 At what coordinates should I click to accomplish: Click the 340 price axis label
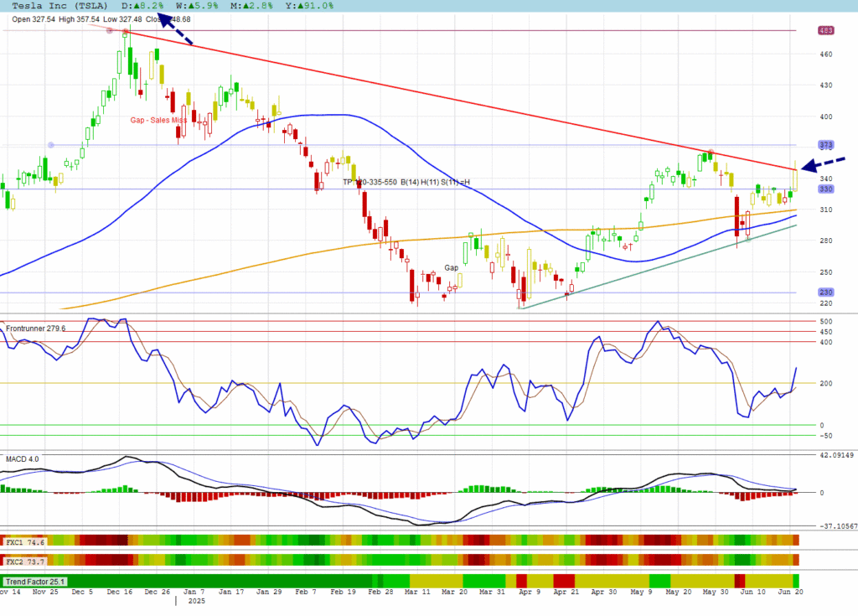coord(826,179)
